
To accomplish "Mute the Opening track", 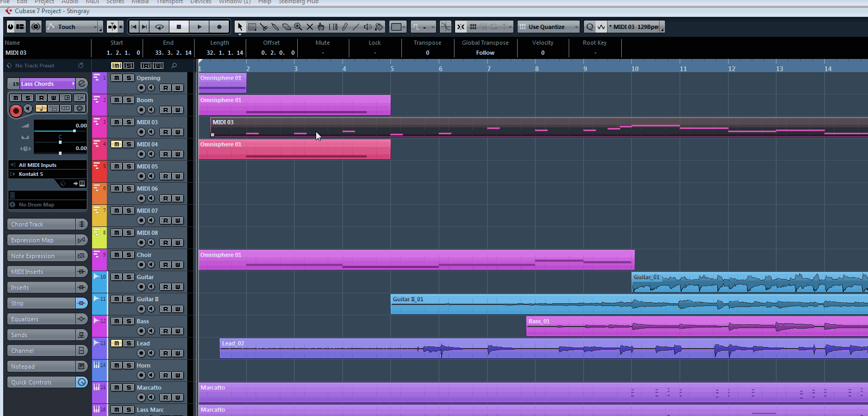I will (x=116, y=78).
